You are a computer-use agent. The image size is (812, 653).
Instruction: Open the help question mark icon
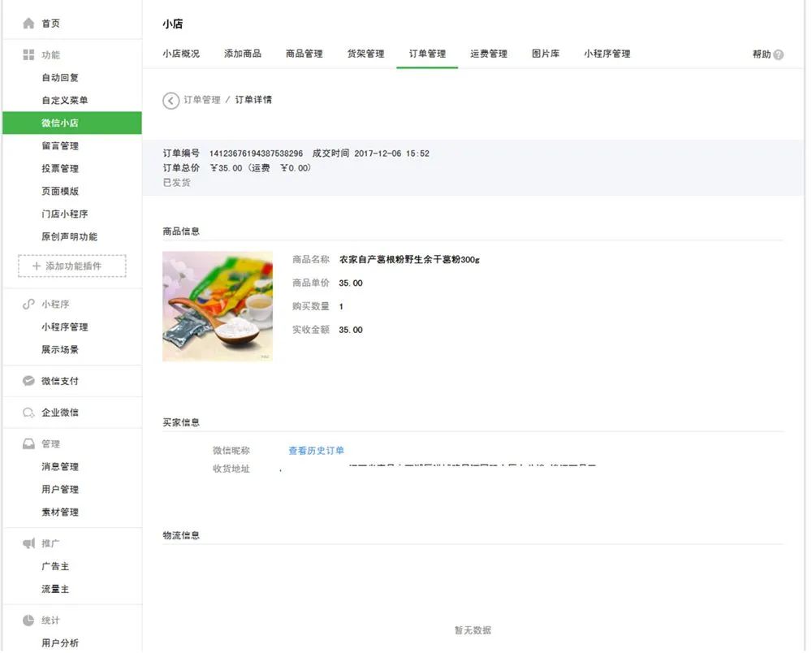click(779, 54)
